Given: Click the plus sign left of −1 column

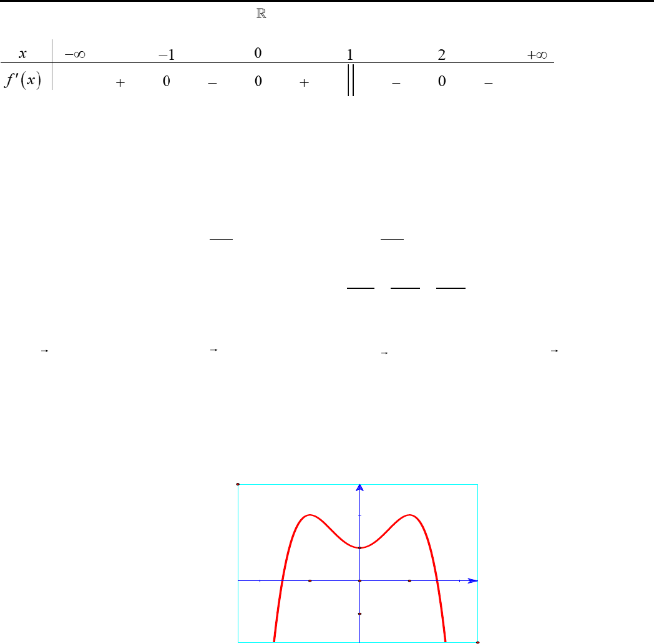Looking at the screenshot, I should (x=120, y=83).
